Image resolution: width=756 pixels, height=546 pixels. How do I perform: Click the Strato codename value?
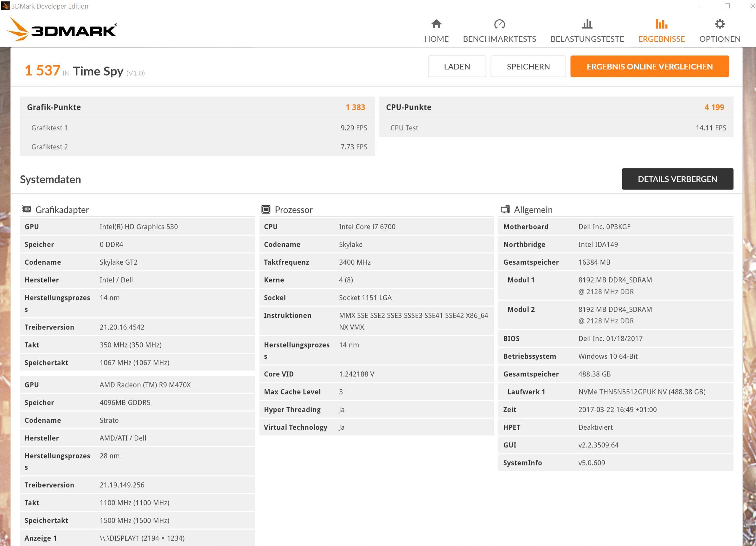tap(109, 420)
